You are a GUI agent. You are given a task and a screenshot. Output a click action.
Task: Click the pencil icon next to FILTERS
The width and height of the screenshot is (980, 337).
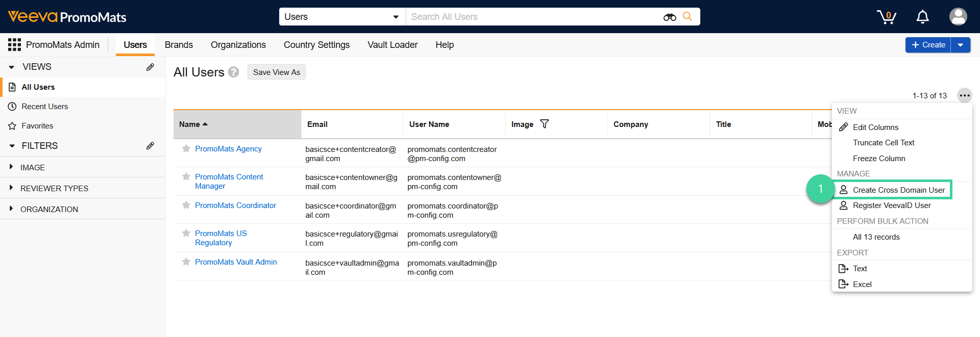coord(150,146)
